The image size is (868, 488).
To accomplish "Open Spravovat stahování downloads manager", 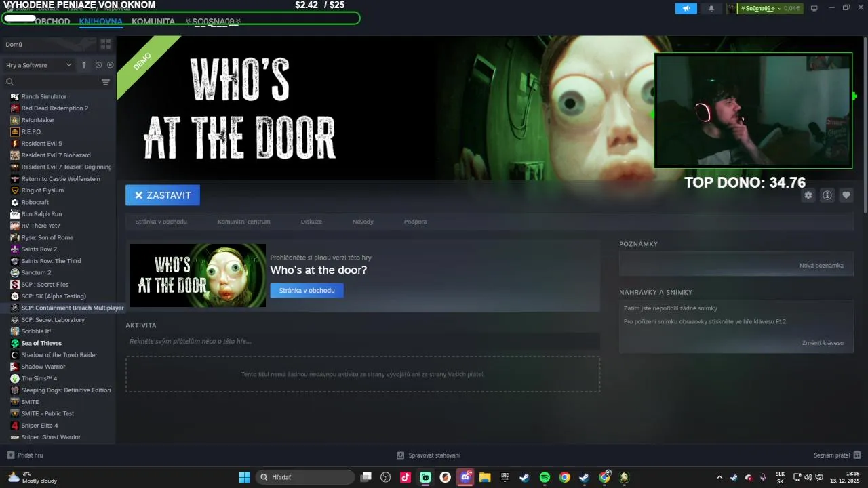I will (429, 455).
